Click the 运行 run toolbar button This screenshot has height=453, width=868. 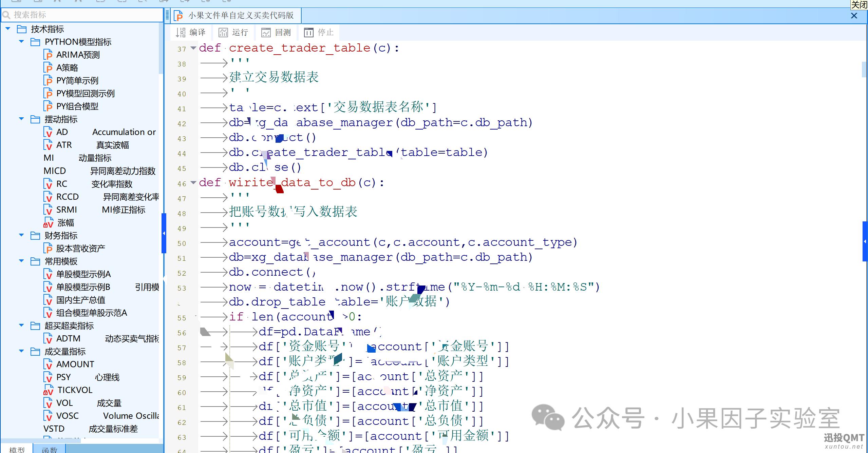point(233,33)
